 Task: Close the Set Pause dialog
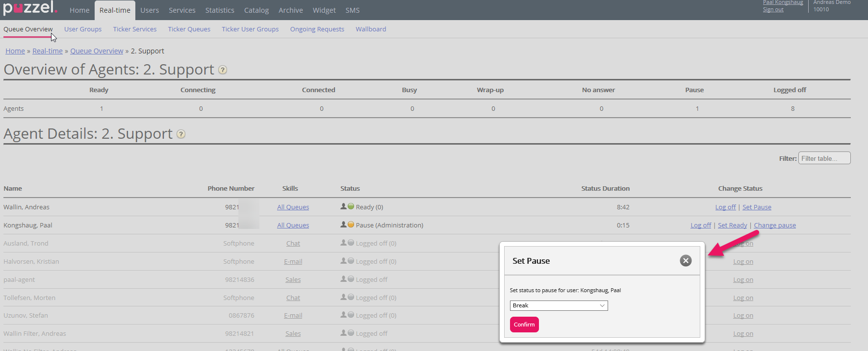686,261
